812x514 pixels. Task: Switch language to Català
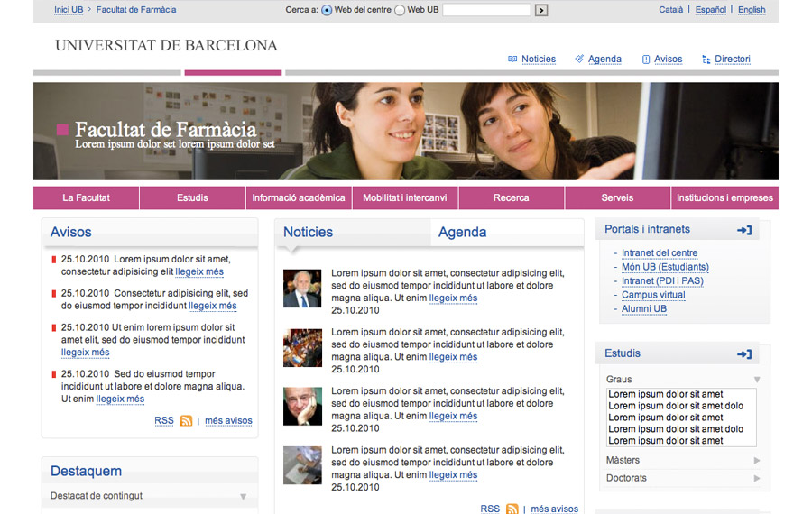(x=670, y=10)
